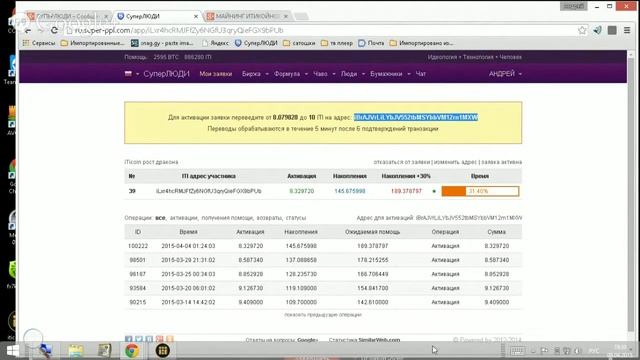Open Чат in the navbar

(x=420, y=74)
